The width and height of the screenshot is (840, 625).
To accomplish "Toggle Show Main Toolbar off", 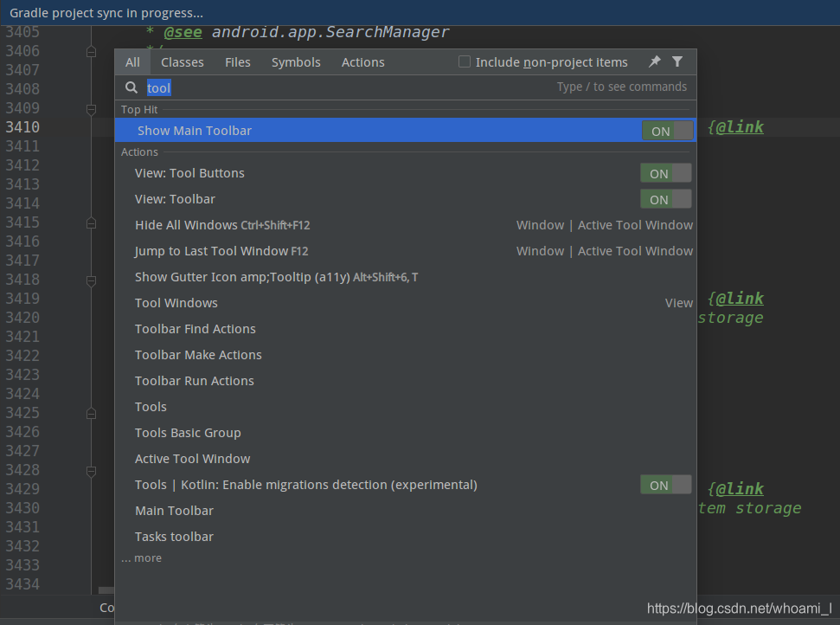I will click(665, 131).
